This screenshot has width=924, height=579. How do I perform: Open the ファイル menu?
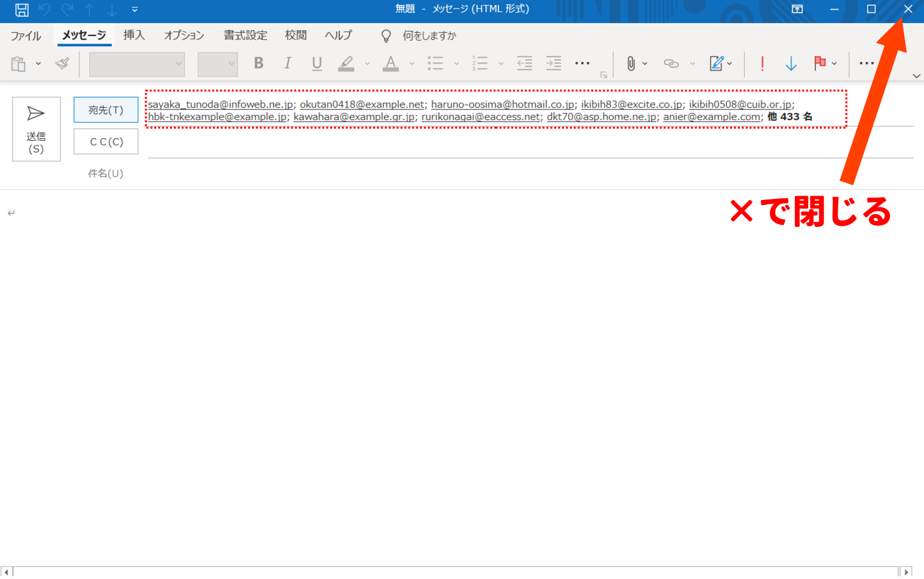click(x=26, y=35)
